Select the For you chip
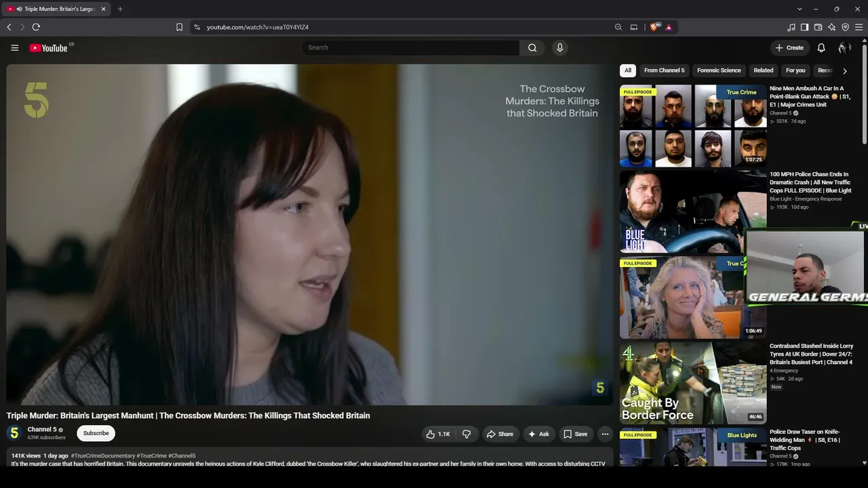Image resolution: width=868 pixels, height=488 pixels. (795, 70)
